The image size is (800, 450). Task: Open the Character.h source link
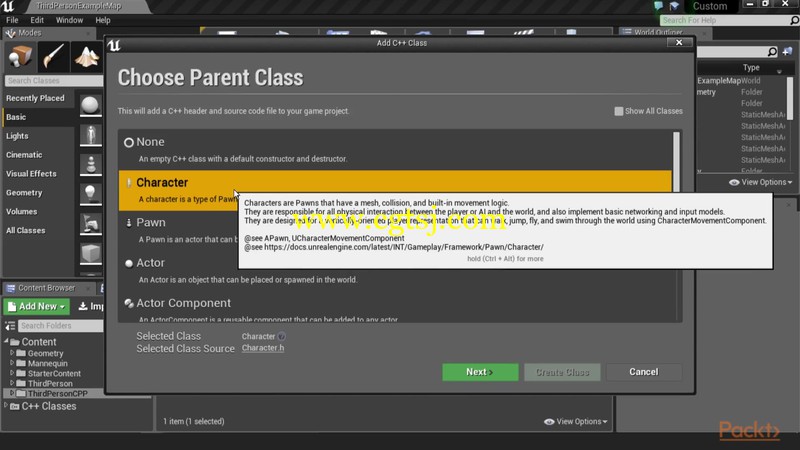(x=263, y=348)
